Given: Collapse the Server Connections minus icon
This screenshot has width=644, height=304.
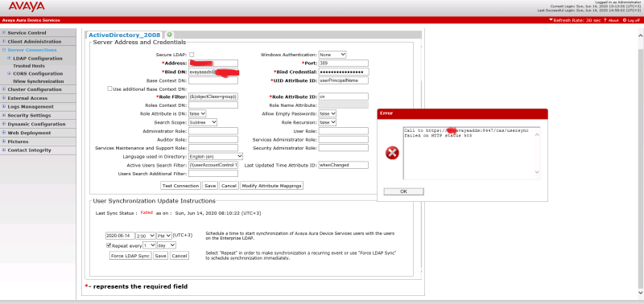Looking at the screenshot, I should (x=4, y=50).
